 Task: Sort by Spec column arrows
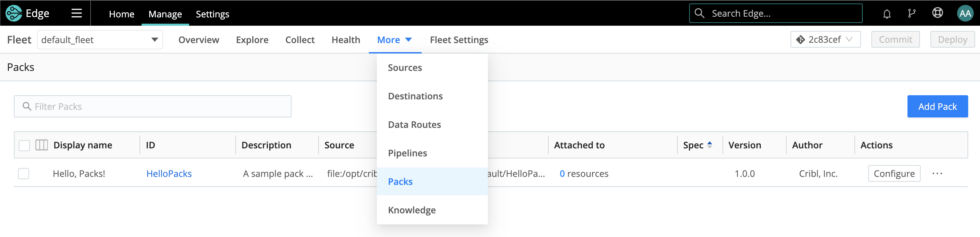tap(710, 145)
